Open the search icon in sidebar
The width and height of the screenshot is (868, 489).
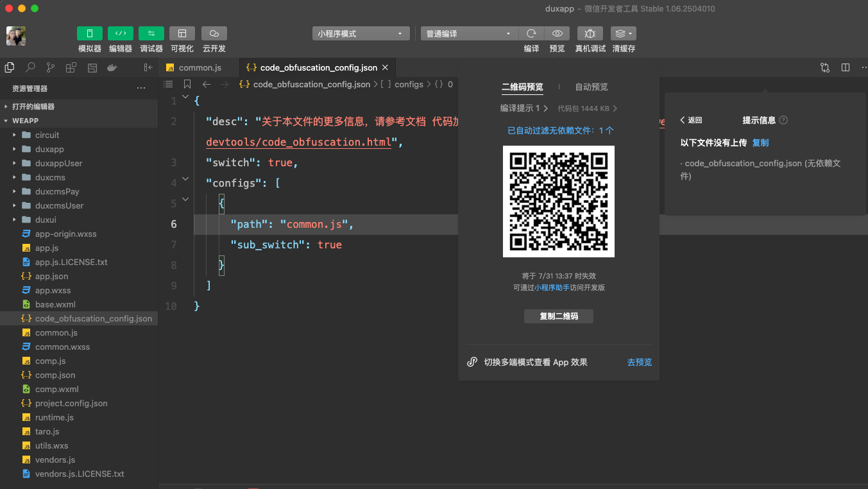pos(30,67)
